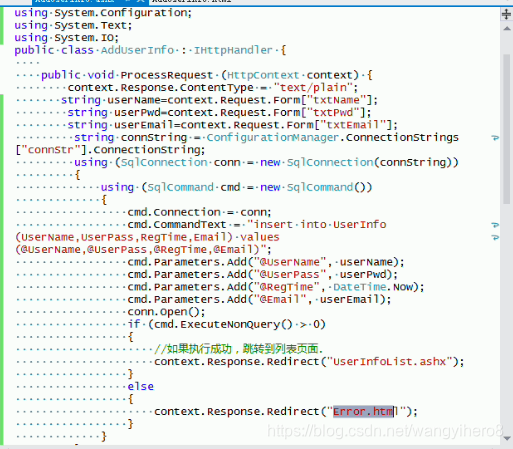The width and height of the screenshot is (513, 449).
Task: Click the "(UserName,UserPass,RegTime,Email) values" line
Action: coord(147,237)
